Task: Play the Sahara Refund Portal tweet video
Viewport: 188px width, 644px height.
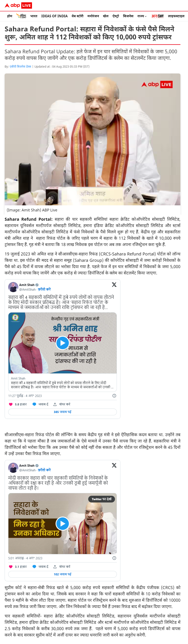Action: 63,343
